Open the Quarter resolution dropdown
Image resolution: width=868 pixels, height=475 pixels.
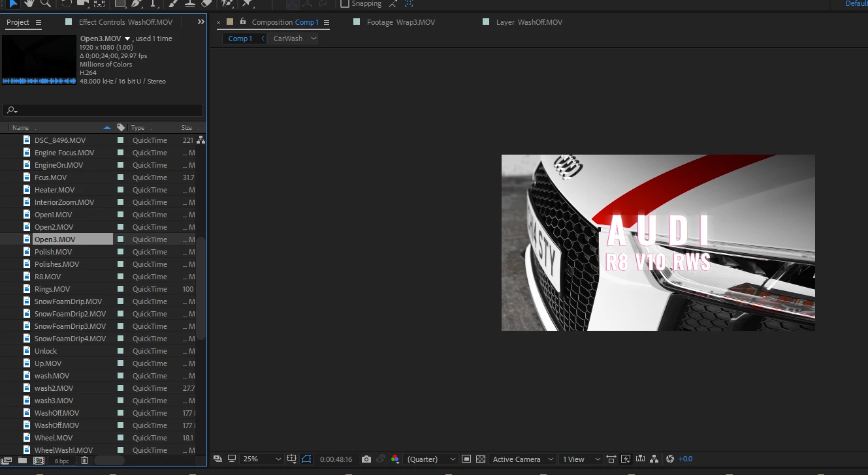tap(431, 459)
